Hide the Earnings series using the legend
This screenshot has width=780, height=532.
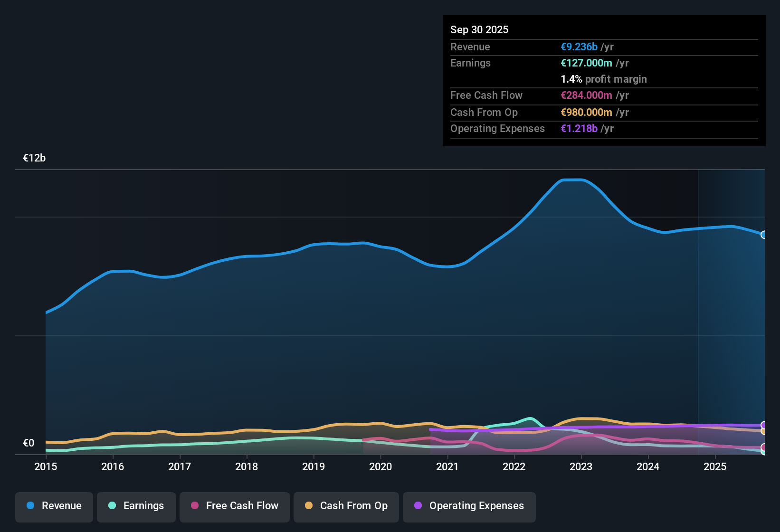coord(136,506)
